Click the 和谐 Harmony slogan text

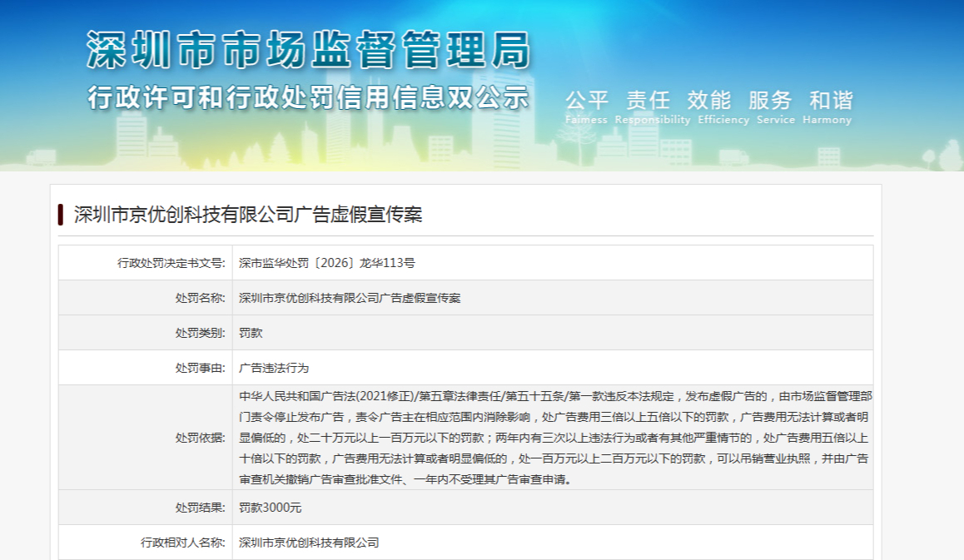pyautogui.click(x=827, y=107)
